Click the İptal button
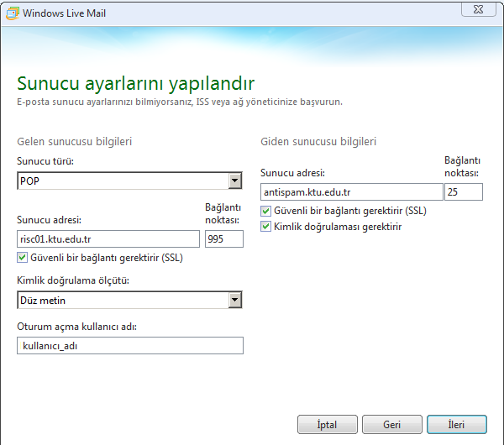The height and width of the screenshot is (445, 504). pos(328,425)
